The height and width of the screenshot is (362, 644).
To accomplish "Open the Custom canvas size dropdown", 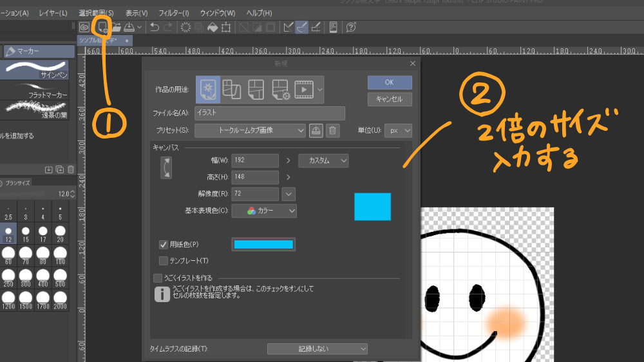I will [323, 160].
